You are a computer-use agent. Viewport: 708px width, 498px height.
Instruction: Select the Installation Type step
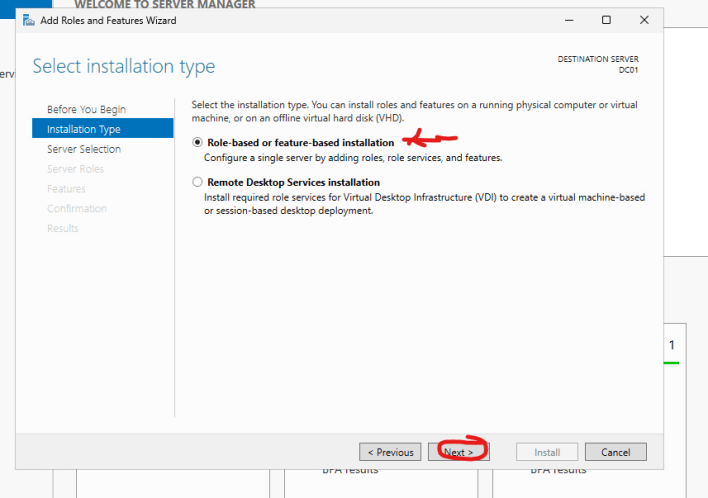tap(102, 129)
